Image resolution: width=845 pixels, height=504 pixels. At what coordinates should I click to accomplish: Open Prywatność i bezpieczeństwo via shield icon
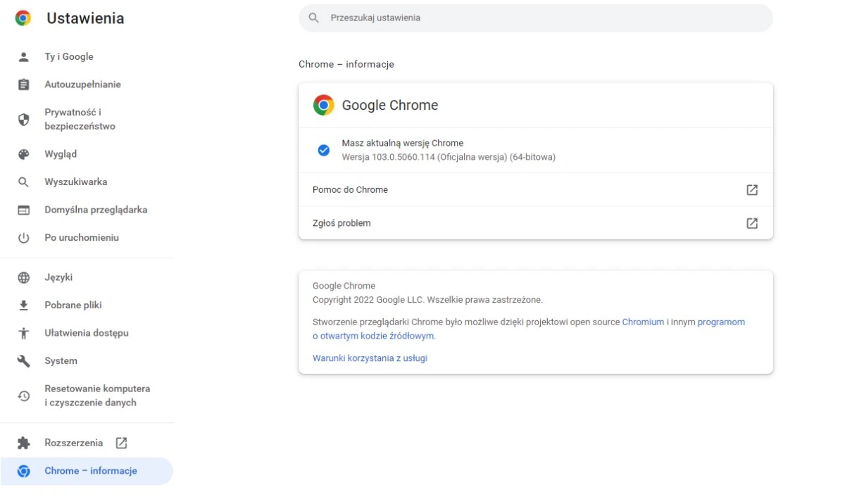click(x=23, y=118)
